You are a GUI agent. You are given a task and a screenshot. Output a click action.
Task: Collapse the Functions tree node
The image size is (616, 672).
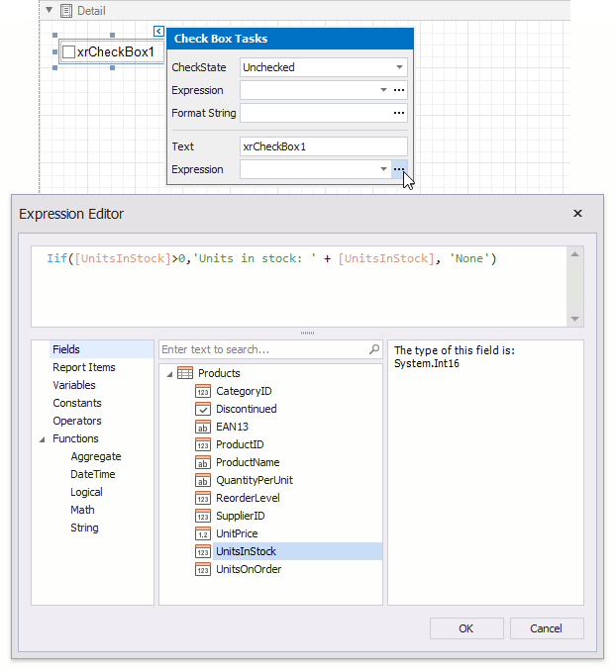click(42, 439)
